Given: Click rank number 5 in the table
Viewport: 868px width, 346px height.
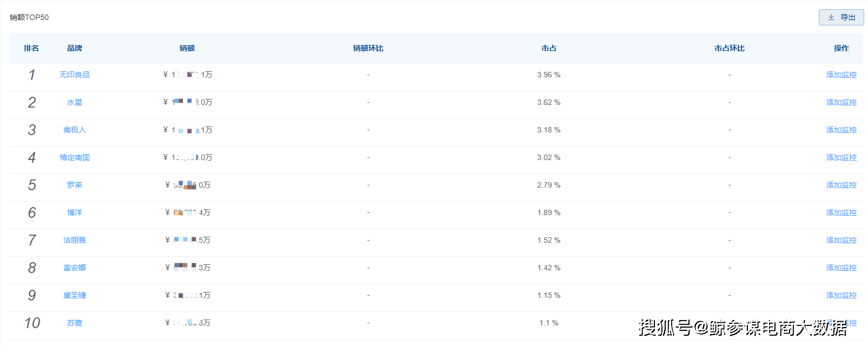Looking at the screenshot, I should tap(32, 185).
